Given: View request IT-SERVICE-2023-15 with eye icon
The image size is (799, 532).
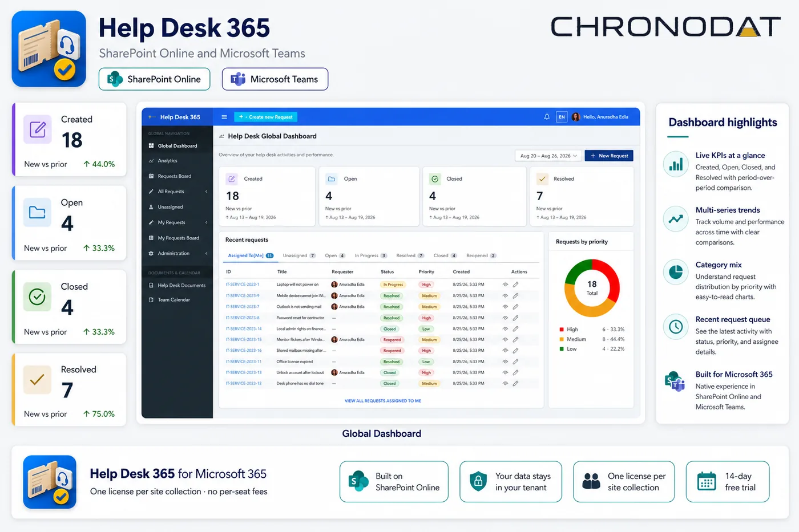Looking at the screenshot, I should [x=505, y=339].
